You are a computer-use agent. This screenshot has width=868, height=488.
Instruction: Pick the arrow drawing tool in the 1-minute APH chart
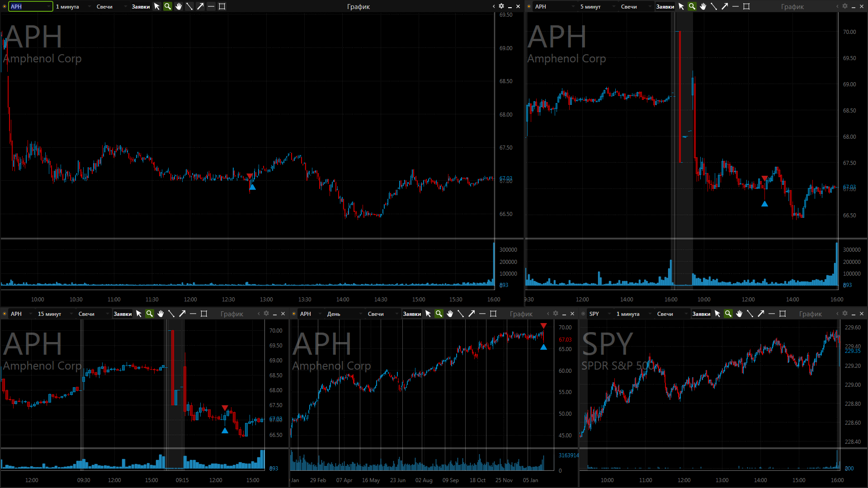coord(200,6)
